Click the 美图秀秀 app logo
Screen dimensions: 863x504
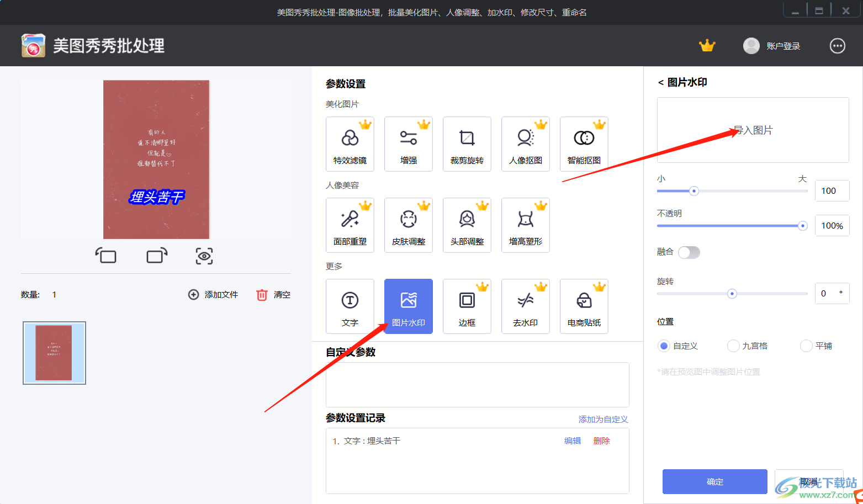(x=33, y=45)
